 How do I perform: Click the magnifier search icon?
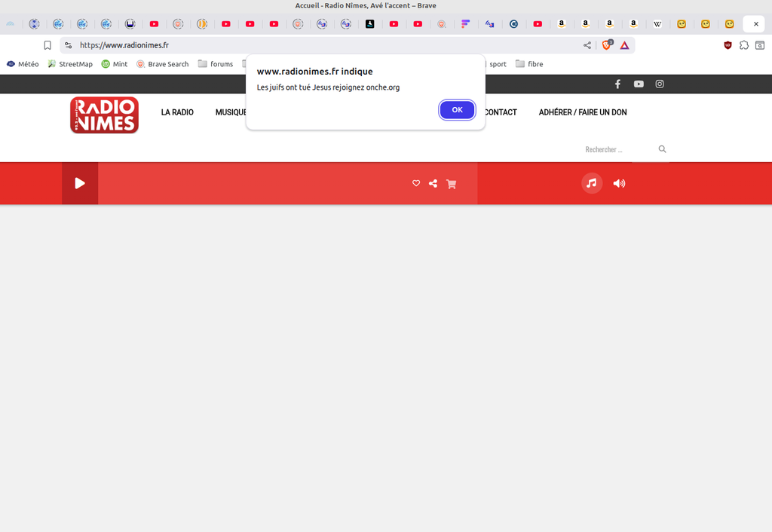[662, 149]
